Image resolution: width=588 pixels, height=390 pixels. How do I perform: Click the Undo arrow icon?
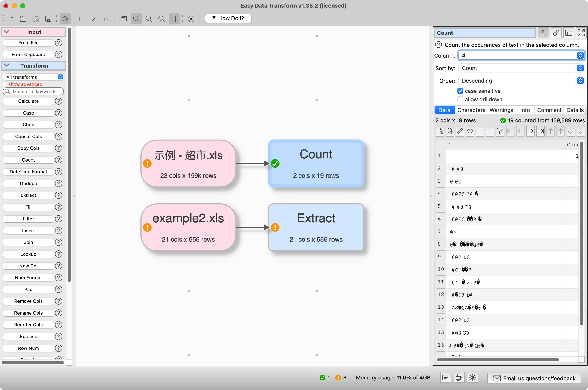tap(94, 19)
